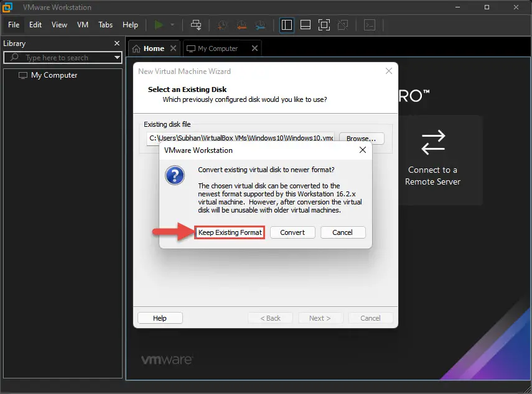Close the VMware Workstation convert prompt

pos(363,150)
